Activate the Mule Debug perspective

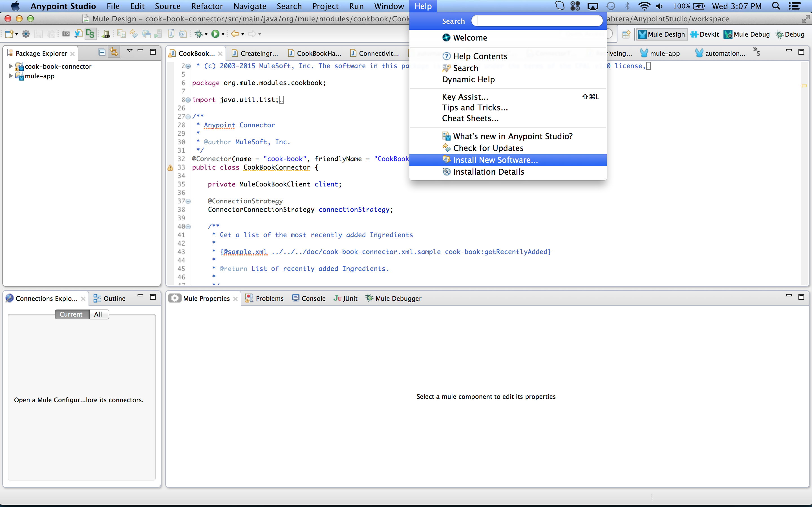pyautogui.click(x=746, y=34)
